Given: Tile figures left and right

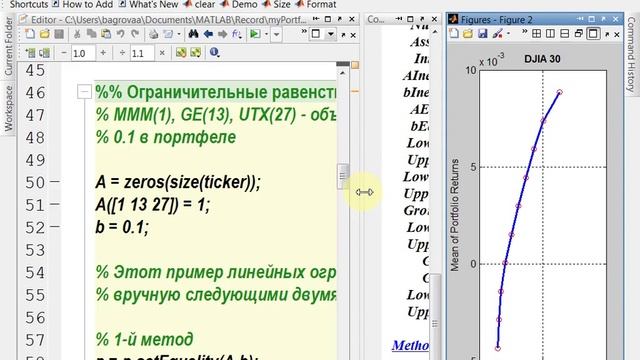Looking at the screenshot, I should [550, 34].
